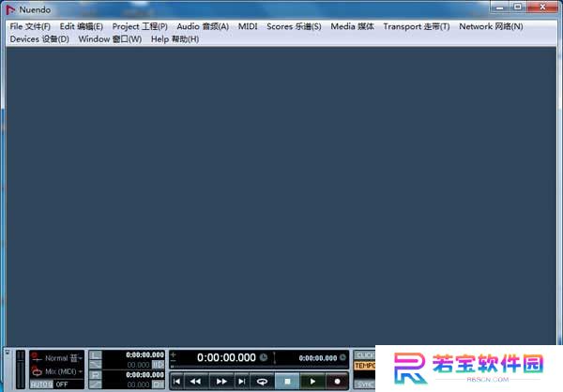Click the transport position slider
This screenshot has height=392, width=563.
click(259, 367)
